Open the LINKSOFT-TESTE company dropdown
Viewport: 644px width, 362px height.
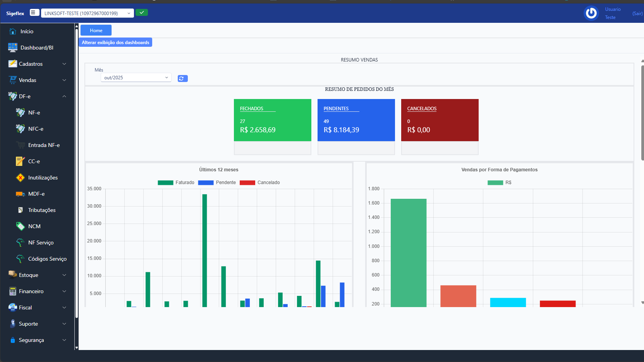coord(87,13)
